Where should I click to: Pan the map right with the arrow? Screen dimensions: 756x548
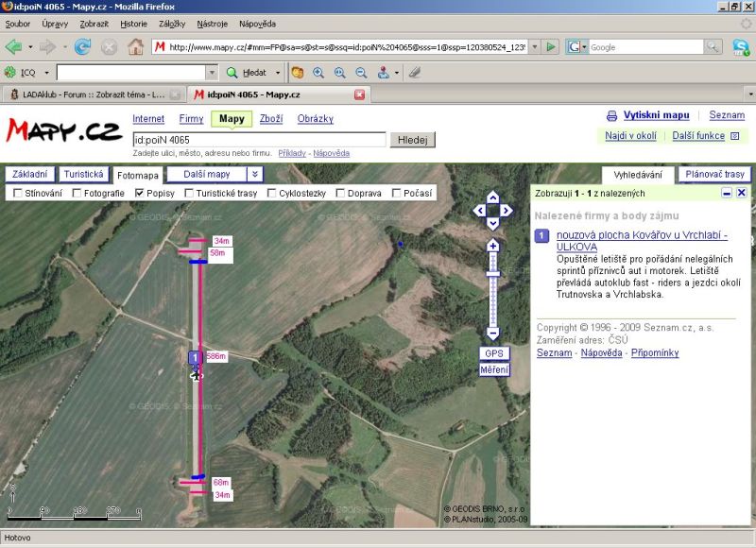tap(507, 211)
